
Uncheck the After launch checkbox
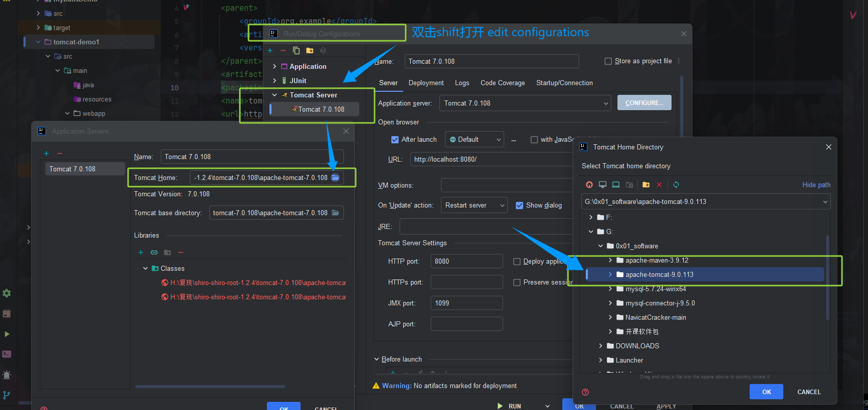[394, 140]
